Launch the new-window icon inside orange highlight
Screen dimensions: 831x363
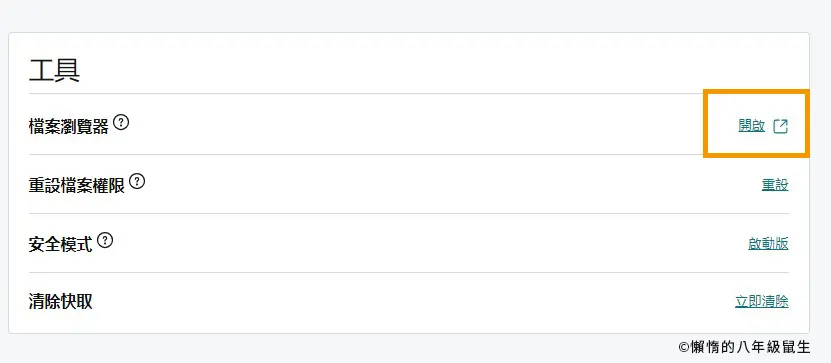click(781, 126)
